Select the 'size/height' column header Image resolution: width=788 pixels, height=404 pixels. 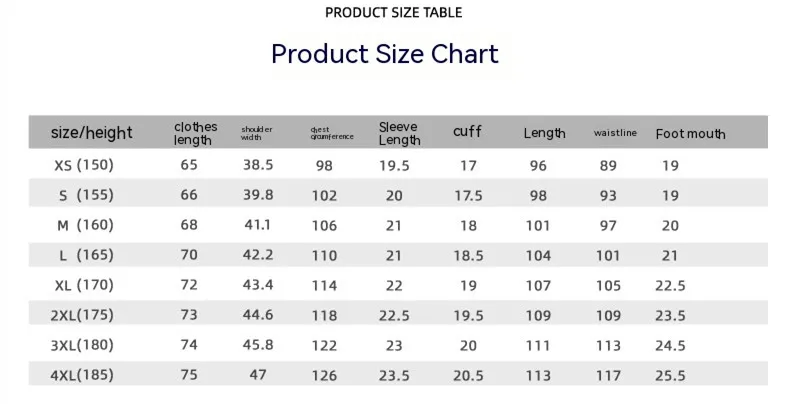coord(91,133)
